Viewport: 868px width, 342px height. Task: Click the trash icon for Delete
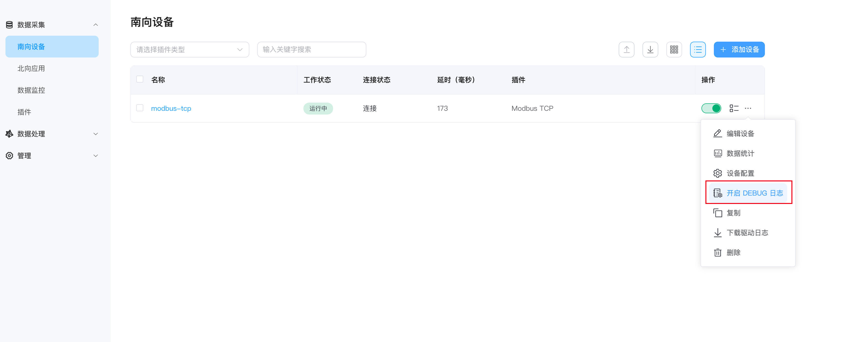click(x=717, y=252)
